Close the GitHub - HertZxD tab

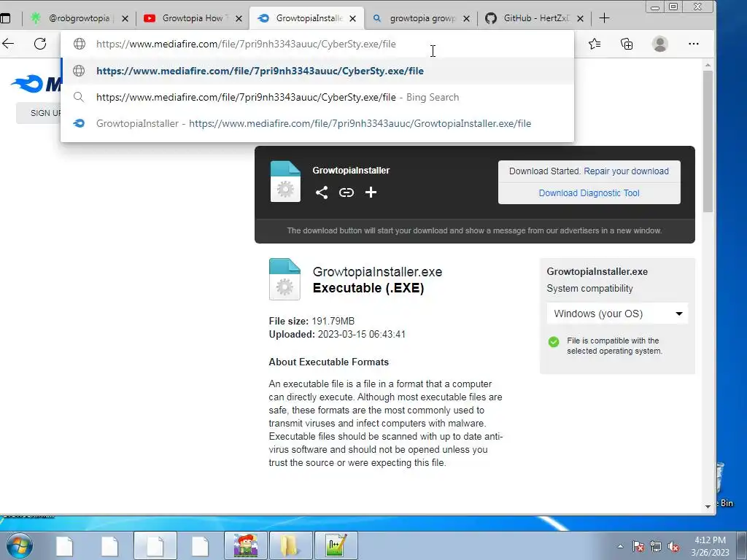[580, 18]
